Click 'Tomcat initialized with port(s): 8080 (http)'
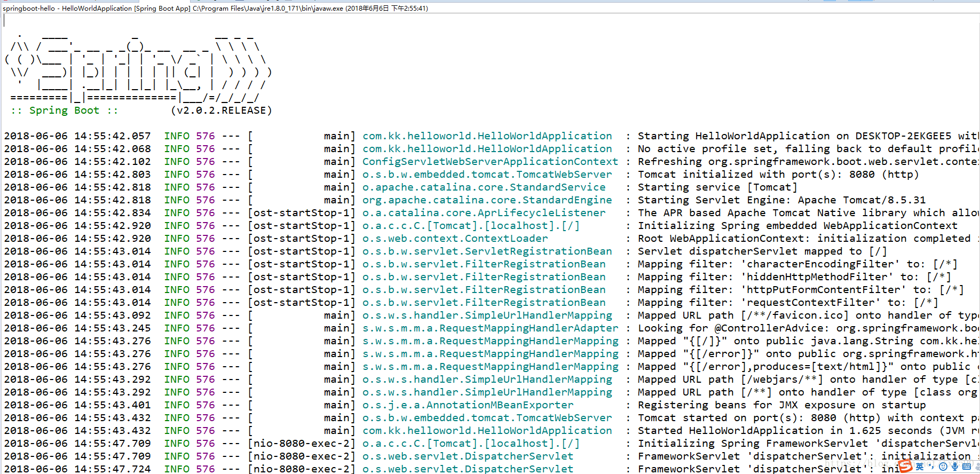The width and height of the screenshot is (980, 474). [778, 175]
